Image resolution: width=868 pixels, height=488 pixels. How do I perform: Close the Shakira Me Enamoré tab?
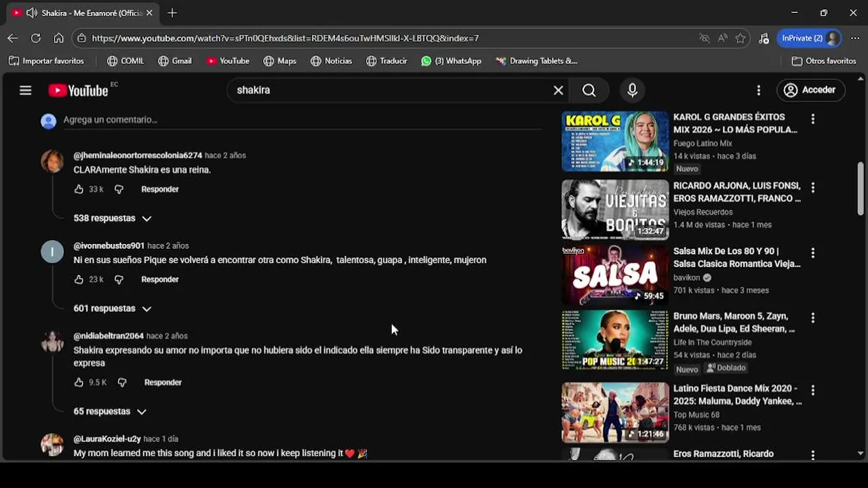(149, 13)
